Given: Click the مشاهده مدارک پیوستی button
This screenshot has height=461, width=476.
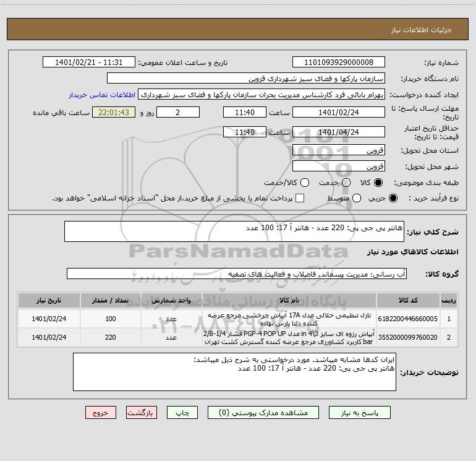Looking at the screenshot, I should pyautogui.click(x=263, y=413).
